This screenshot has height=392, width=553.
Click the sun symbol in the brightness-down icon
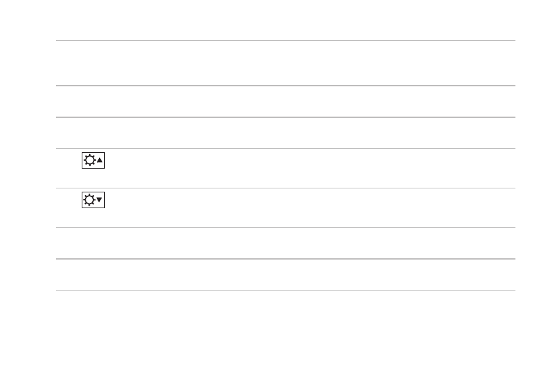coord(89,200)
